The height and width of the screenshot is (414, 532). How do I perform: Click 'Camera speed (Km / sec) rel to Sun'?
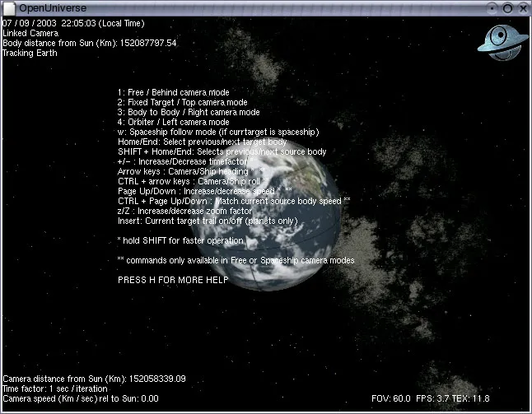tap(81, 398)
